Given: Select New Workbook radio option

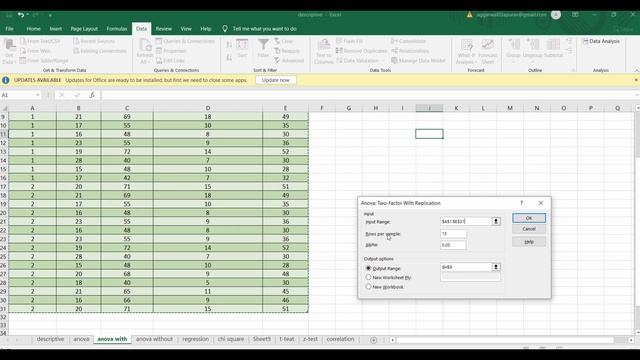Looking at the screenshot, I should tap(369, 287).
